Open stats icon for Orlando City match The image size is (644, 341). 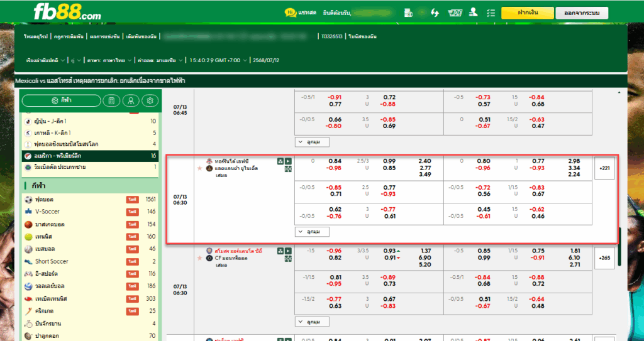(x=280, y=251)
